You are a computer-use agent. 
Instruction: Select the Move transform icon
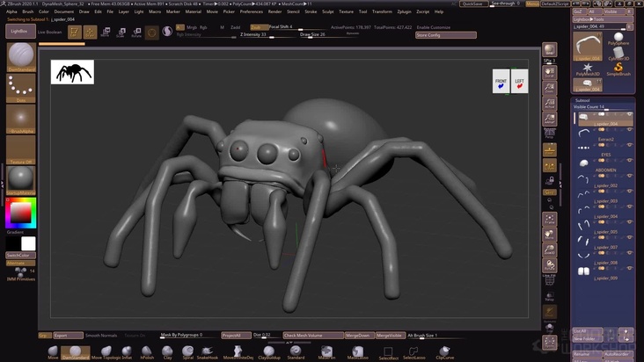click(x=106, y=33)
